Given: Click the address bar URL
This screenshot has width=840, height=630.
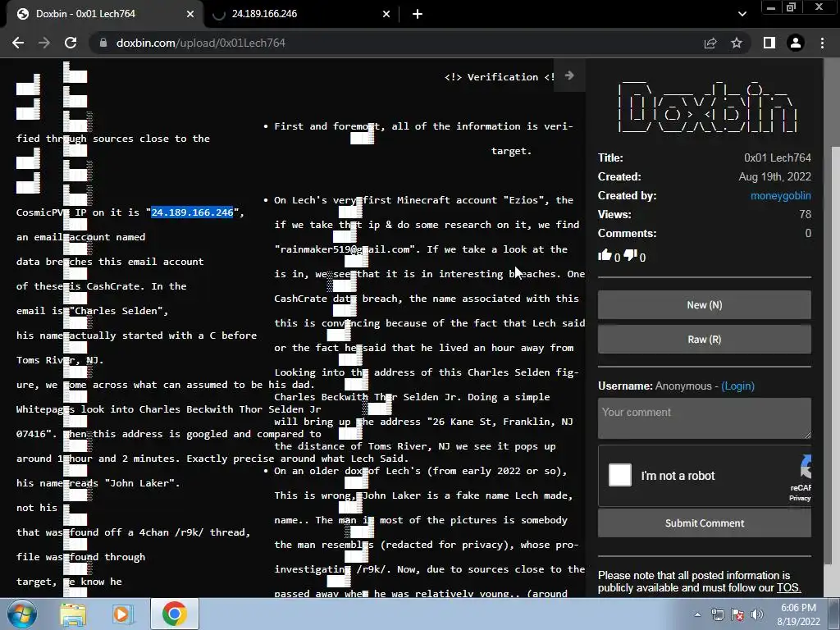Looking at the screenshot, I should [201, 43].
